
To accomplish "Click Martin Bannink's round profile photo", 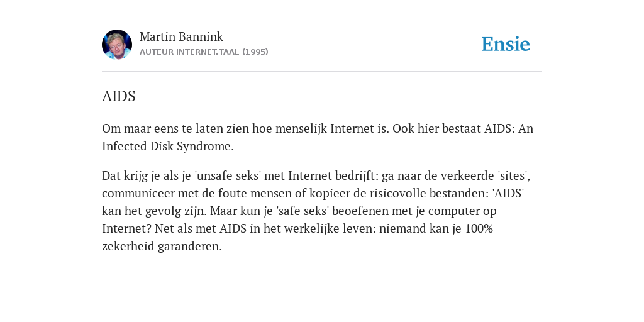I will tap(117, 45).
